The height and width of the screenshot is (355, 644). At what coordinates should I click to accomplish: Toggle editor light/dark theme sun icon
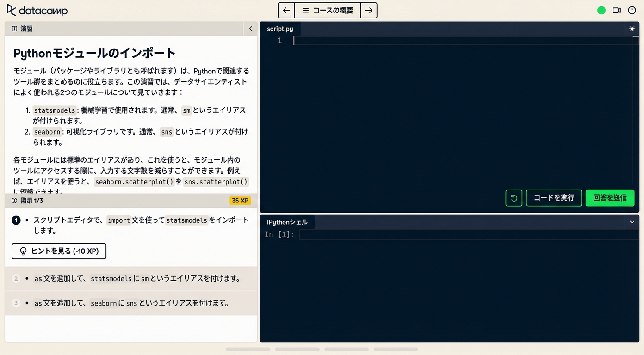(632, 29)
